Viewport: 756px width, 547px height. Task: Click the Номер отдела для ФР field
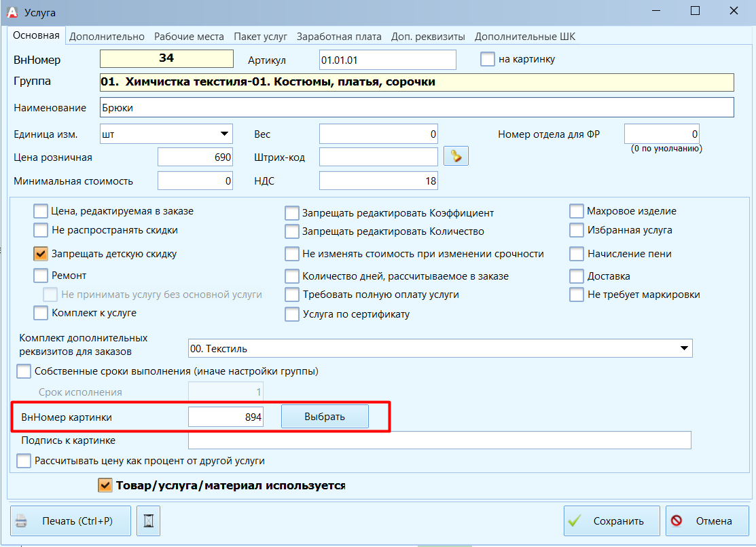pyautogui.click(x=662, y=134)
